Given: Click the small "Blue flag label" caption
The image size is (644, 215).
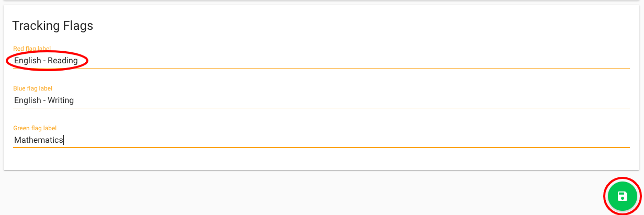Looking at the screenshot, I should (x=32, y=88).
